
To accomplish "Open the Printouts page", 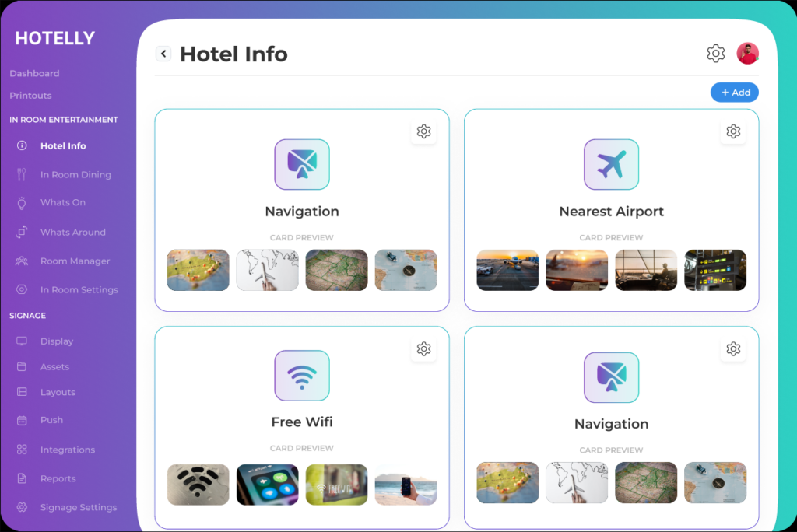I will point(30,96).
